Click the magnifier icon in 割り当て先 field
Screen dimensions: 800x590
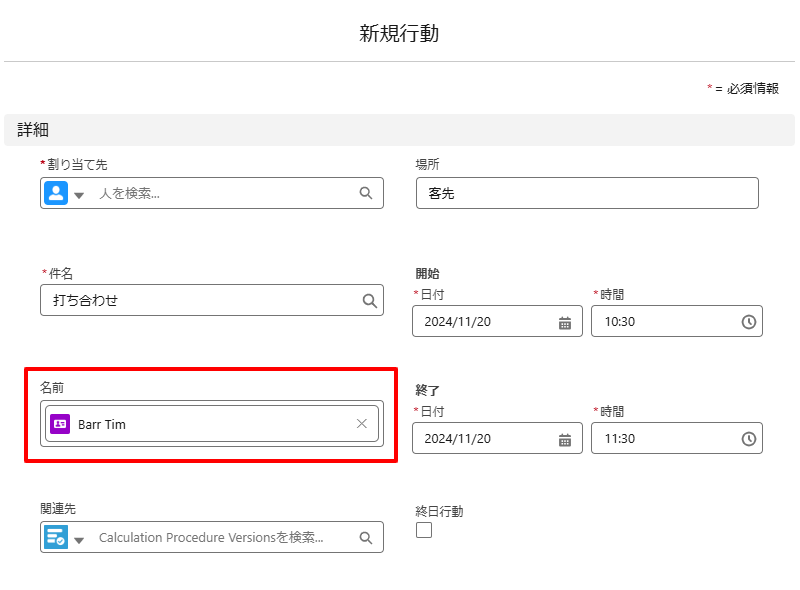[x=366, y=193]
